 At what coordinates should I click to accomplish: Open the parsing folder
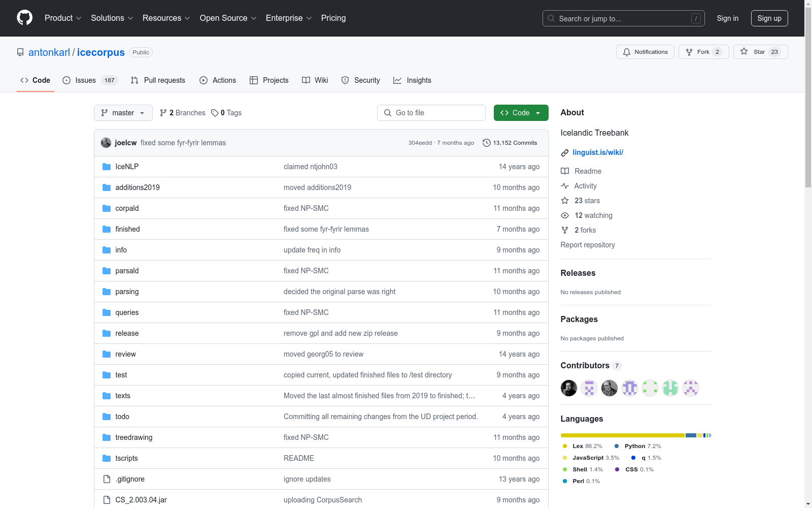coord(127,292)
